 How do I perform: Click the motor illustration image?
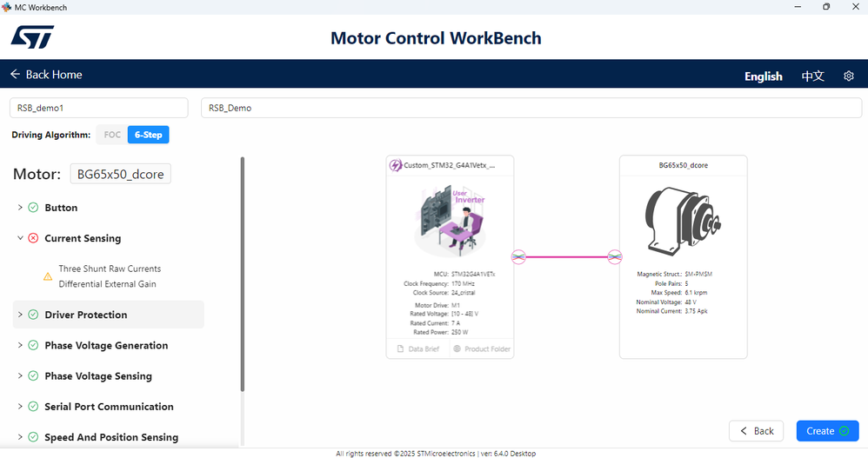click(683, 222)
